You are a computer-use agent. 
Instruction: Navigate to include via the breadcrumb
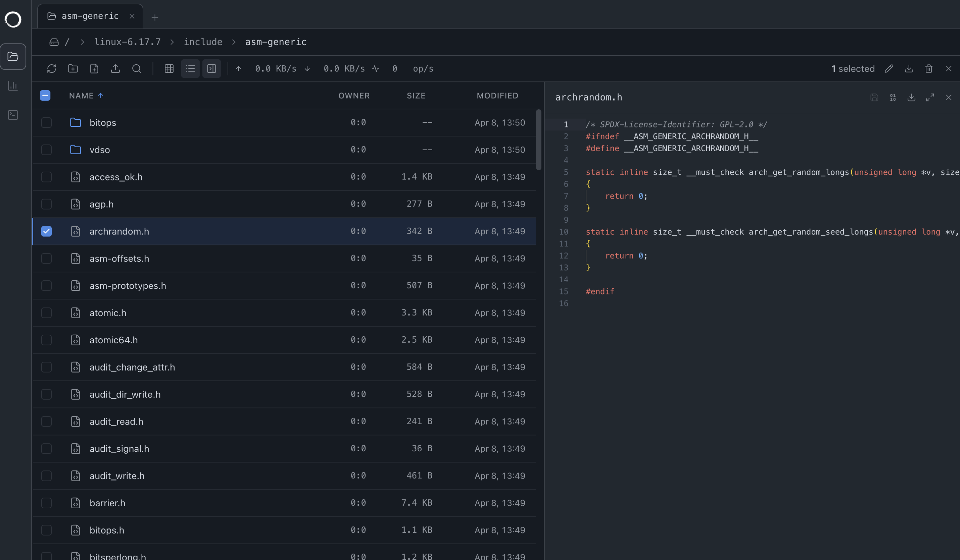(203, 42)
